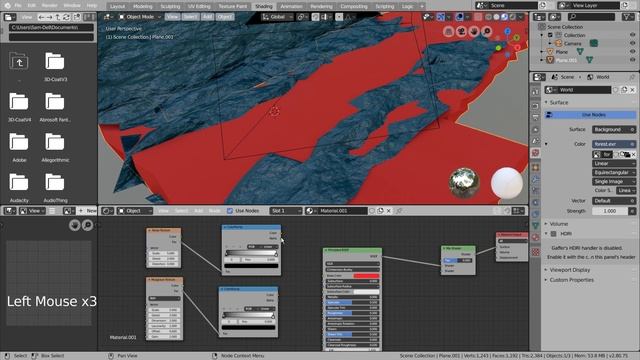
Task: Open viewport shading options dropdown arrow
Action: 521,17
